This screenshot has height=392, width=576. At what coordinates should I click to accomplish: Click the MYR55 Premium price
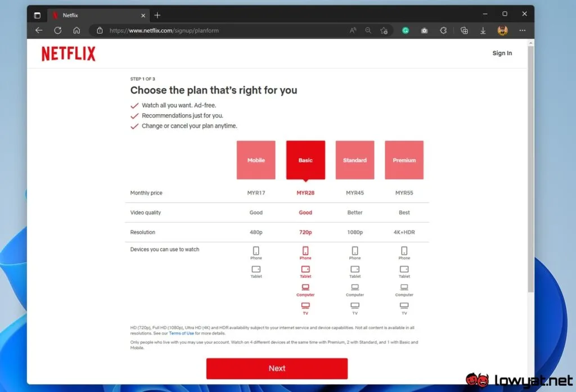pos(404,193)
